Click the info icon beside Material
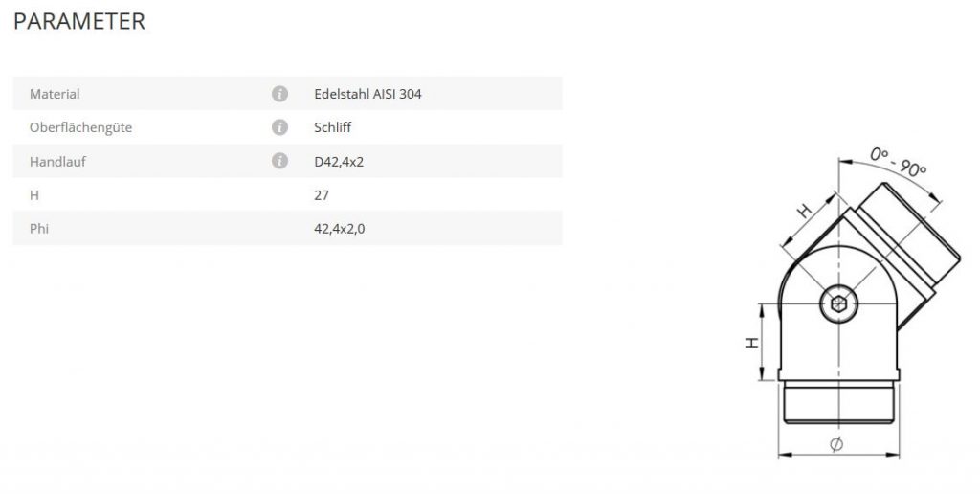980x494 pixels. pos(279,94)
